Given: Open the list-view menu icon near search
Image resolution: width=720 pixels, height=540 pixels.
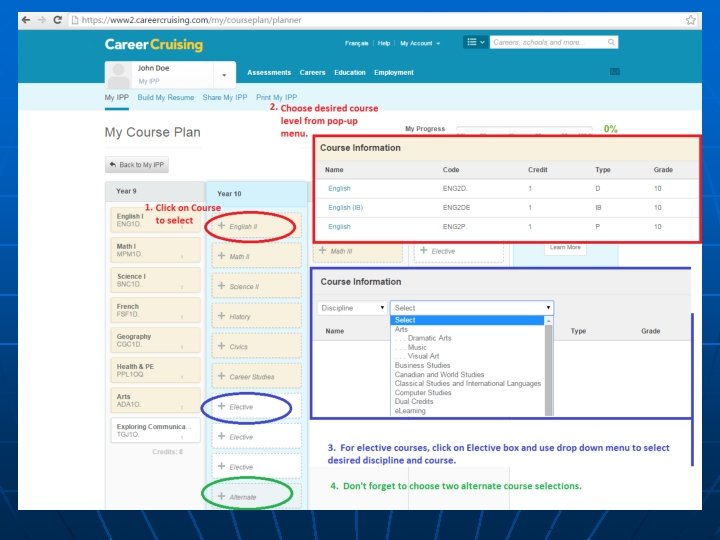Looking at the screenshot, I should [x=475, y=42].
